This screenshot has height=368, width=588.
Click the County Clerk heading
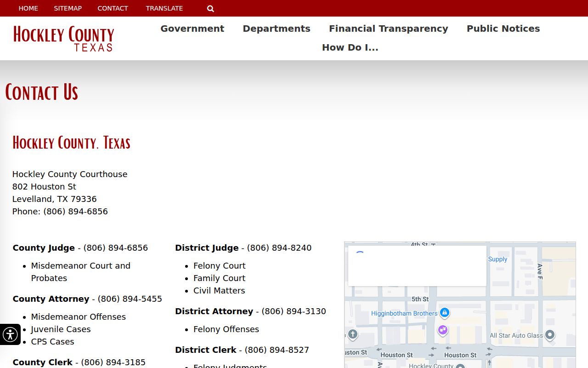[42, 362]
